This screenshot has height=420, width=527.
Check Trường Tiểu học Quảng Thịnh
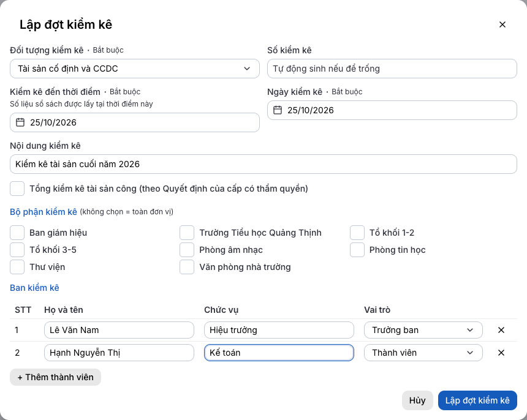(187, 233)
